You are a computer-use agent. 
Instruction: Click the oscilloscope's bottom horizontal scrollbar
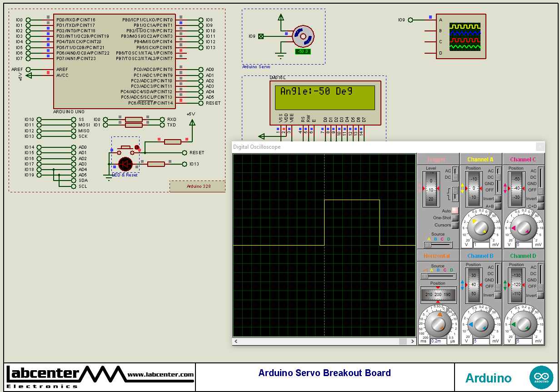(324, 341)
